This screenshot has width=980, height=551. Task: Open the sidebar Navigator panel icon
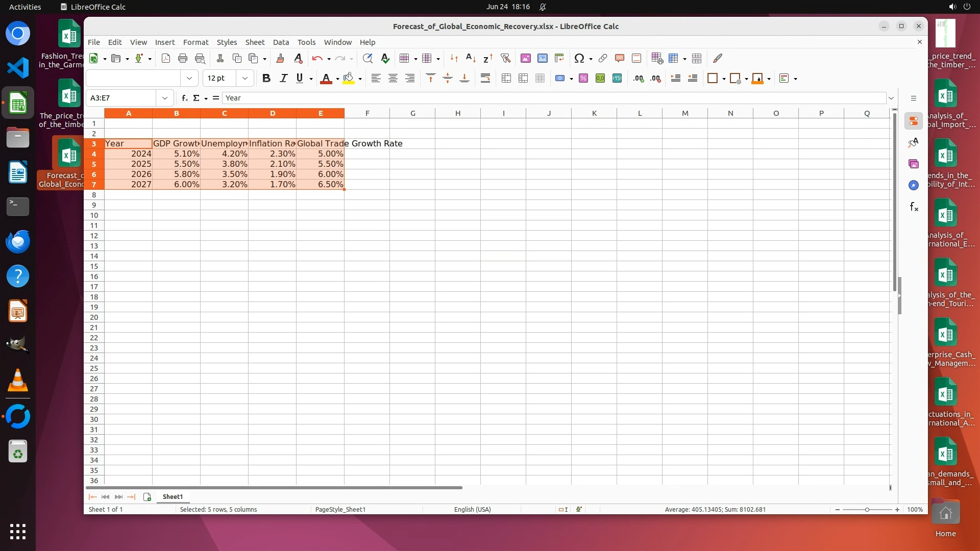click(913, 185)
